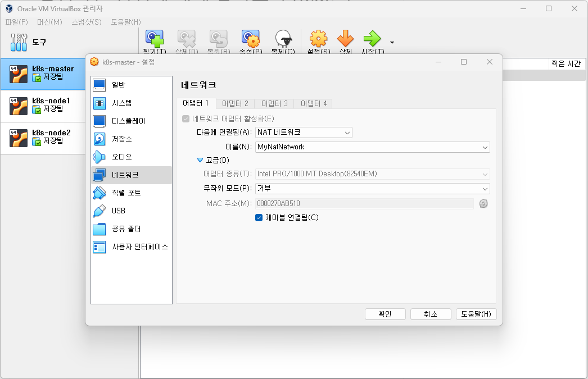The width and height of the screenshot is (588, 379).
Task: Open the network Name dropdown showing MyNatNetwork
Action: pos(372,147)
